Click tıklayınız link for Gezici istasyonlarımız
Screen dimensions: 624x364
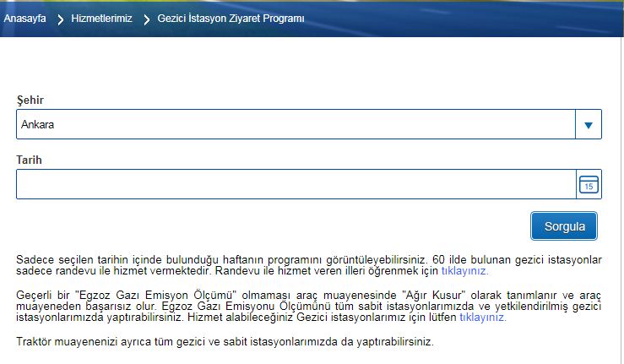483,318
